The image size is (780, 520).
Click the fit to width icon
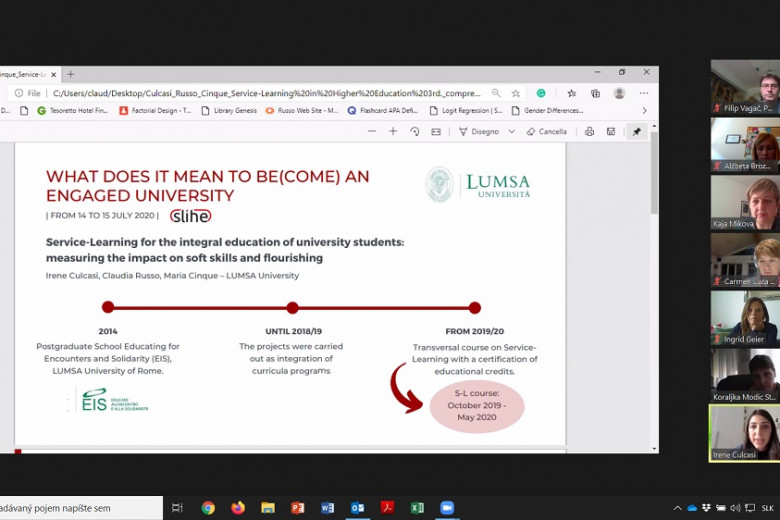coord(436,131)
